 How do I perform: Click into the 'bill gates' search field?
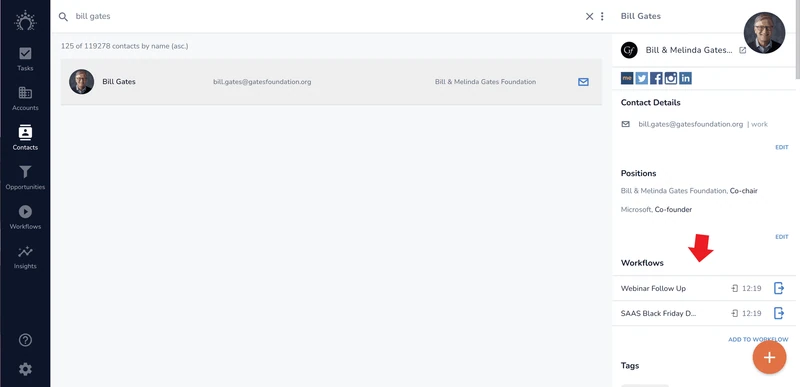point(327,16)
